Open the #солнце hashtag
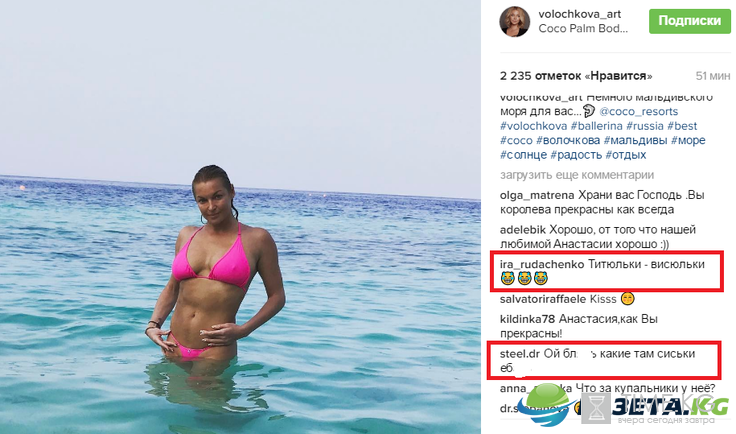 coord(523,155)
